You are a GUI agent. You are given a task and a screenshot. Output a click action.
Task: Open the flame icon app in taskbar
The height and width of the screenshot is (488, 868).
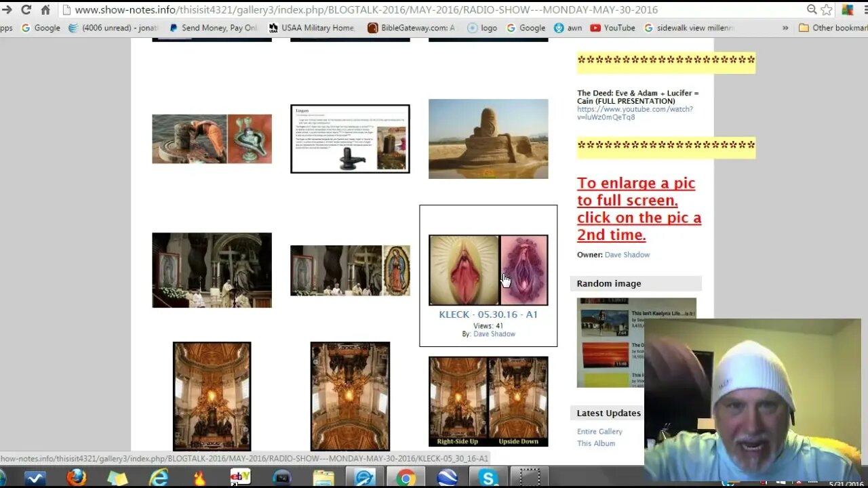[x=199, y=478]
